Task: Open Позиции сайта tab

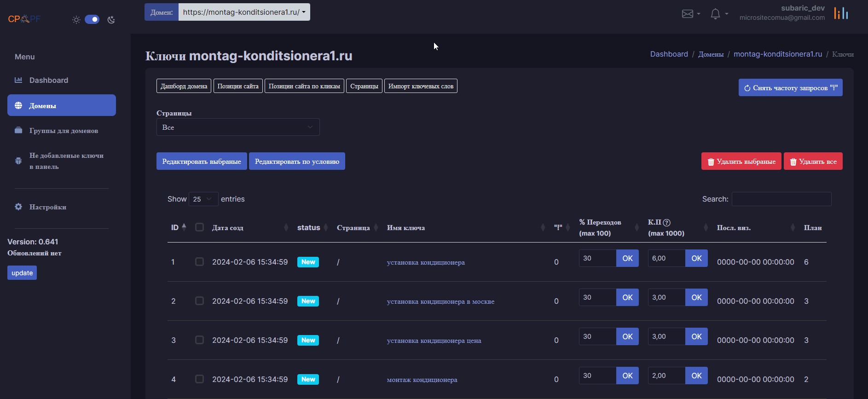Action: 238,86
